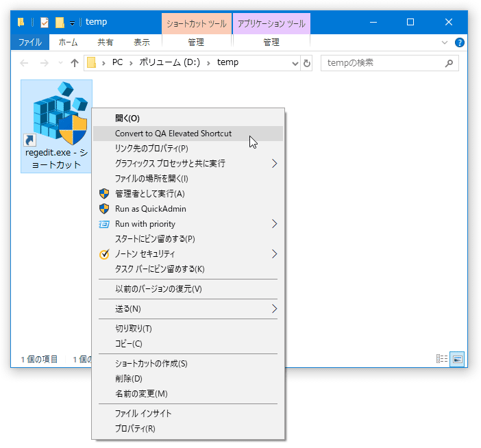
Task: Expand Run with priority submenu
Action: pos(188,224)
